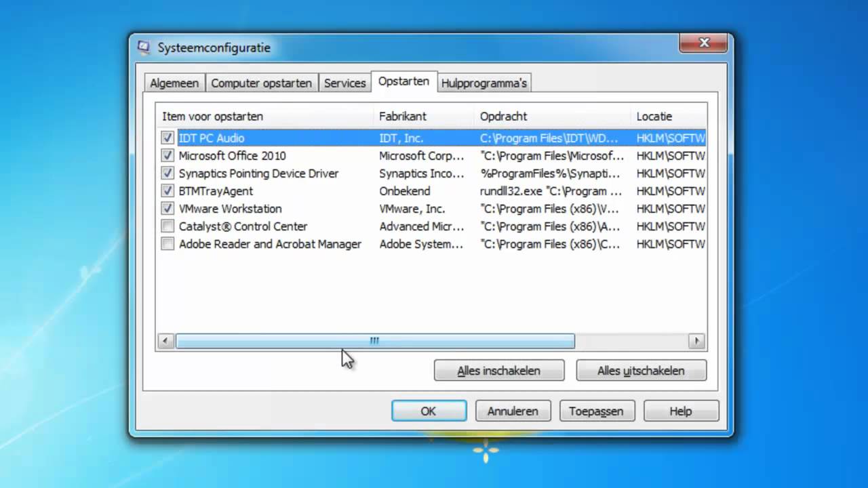This screenshot has width=868, height=488.
Task: Confirm with the OK button
Action: click(429, 411)
